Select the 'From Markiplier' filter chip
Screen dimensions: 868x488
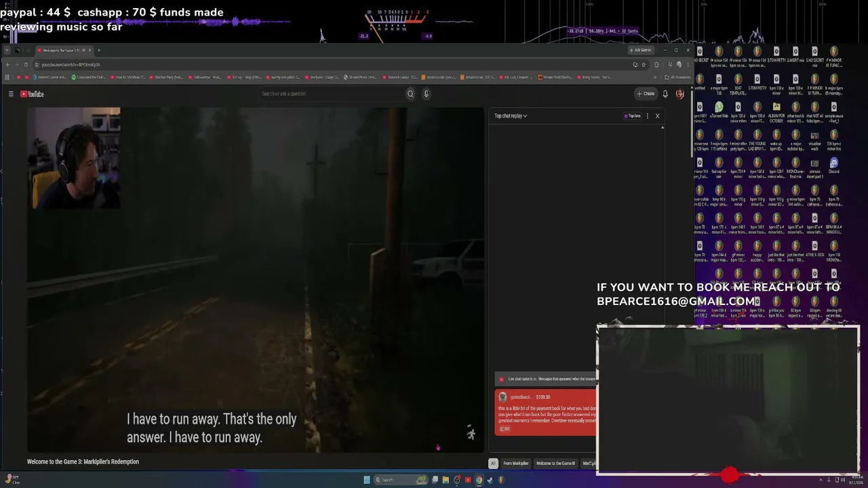pos(516,464)
